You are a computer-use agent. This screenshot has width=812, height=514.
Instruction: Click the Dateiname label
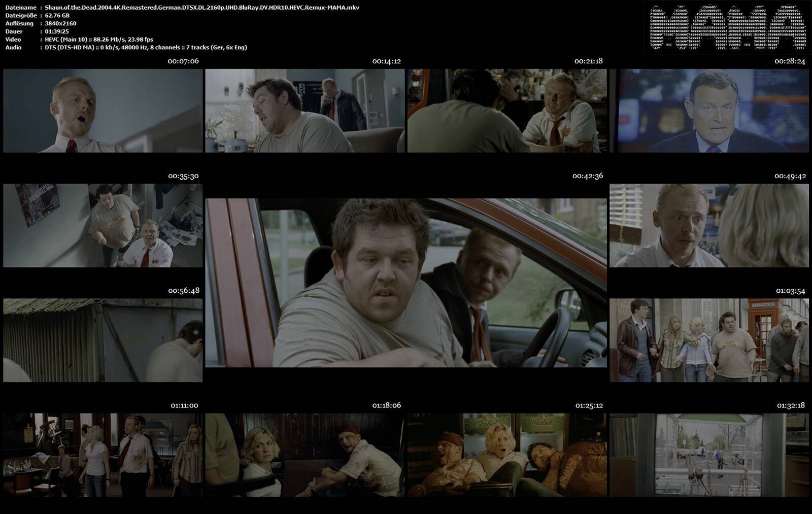point(21,8)
